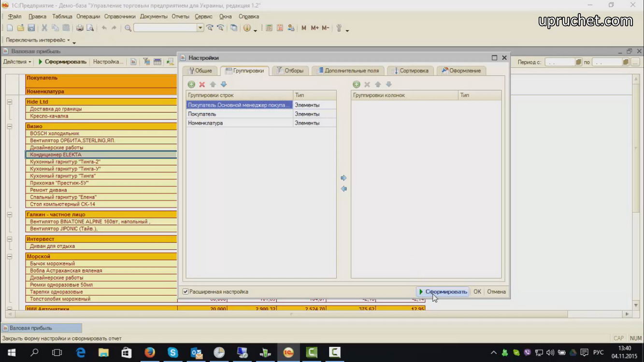Click Сформировать in report window toolbar

click(62, 62)
